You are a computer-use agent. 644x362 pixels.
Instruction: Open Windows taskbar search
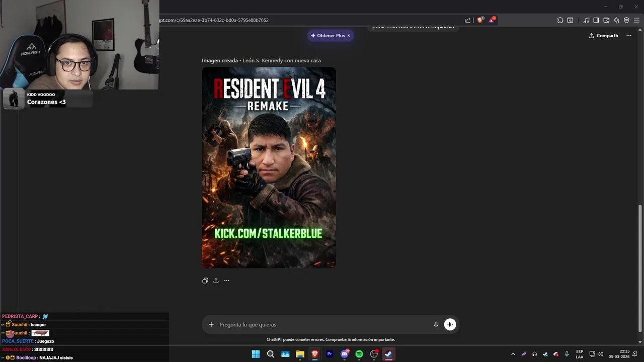click(x=270, y=354)
